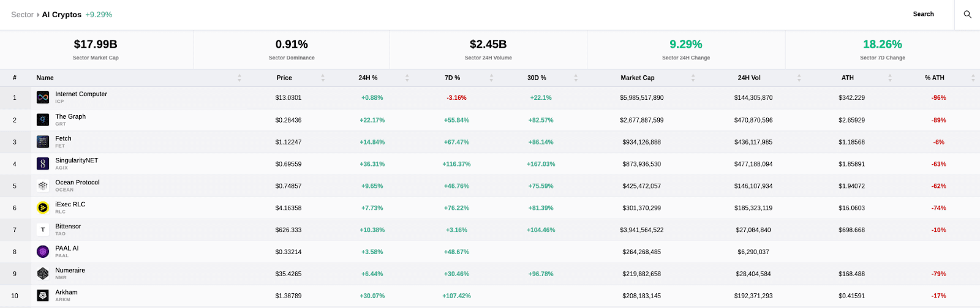980x308 pixels.
Task: Click SingularityNET 30D change +167.03%
Action: pos(541,164)
